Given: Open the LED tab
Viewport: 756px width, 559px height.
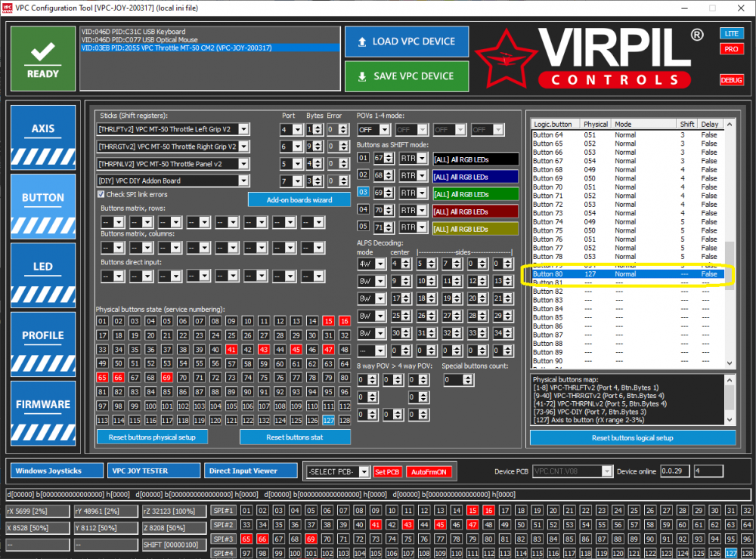Looking at the screenshot, I should [43, 275].
